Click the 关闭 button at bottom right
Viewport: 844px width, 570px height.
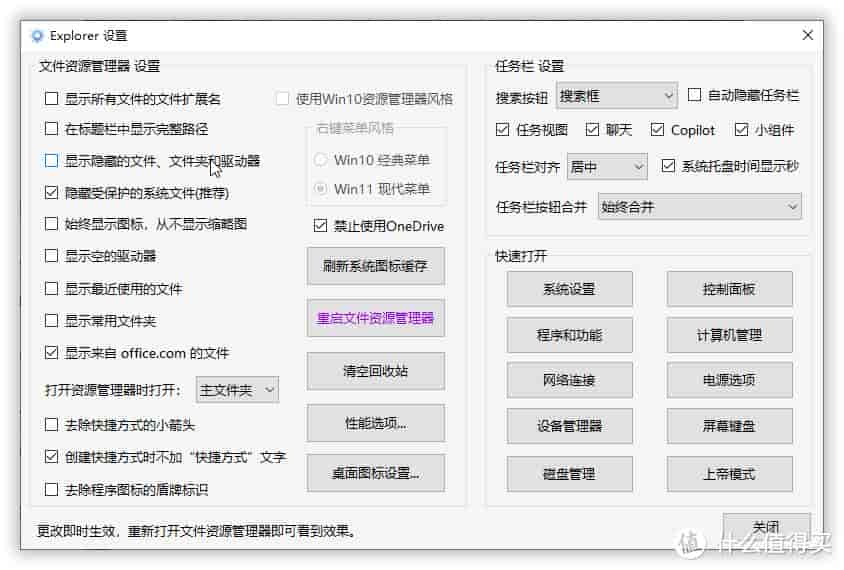point(766,527)
